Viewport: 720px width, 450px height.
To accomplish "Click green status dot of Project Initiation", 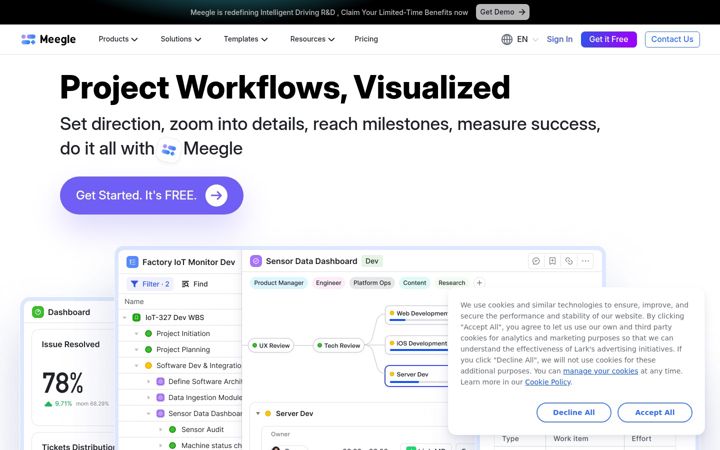I will coord(148,333).
